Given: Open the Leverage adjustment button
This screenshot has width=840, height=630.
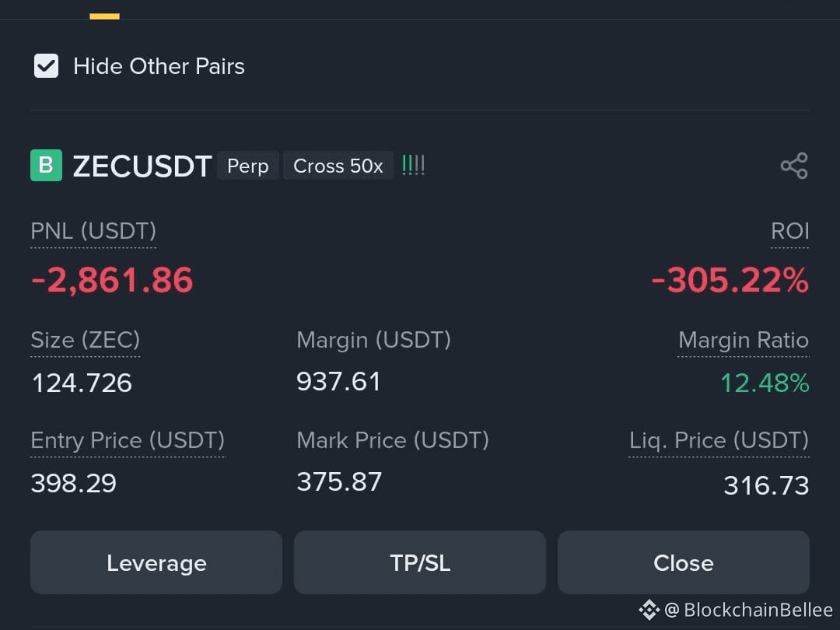Looking at the screenshot, I should point(156,562).
